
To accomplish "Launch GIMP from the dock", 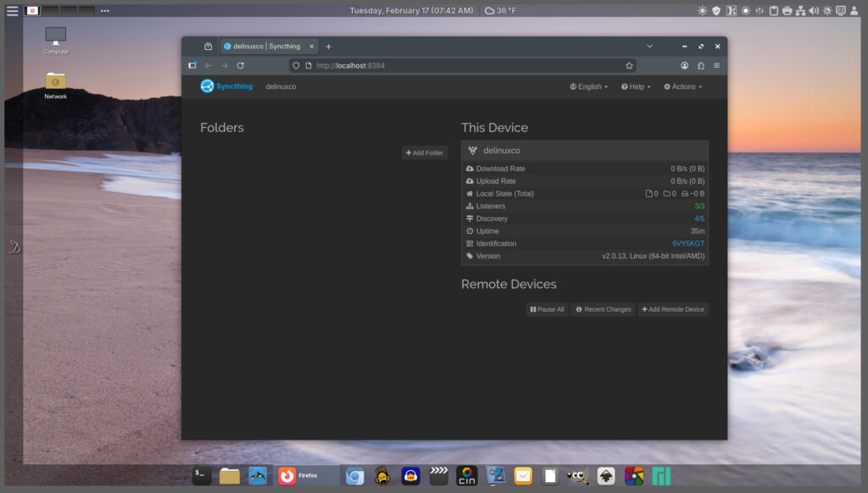I will (x=578, y=476).
